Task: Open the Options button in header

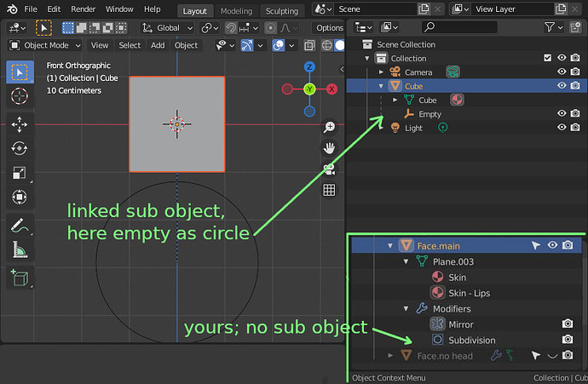Action: point(329,28)
